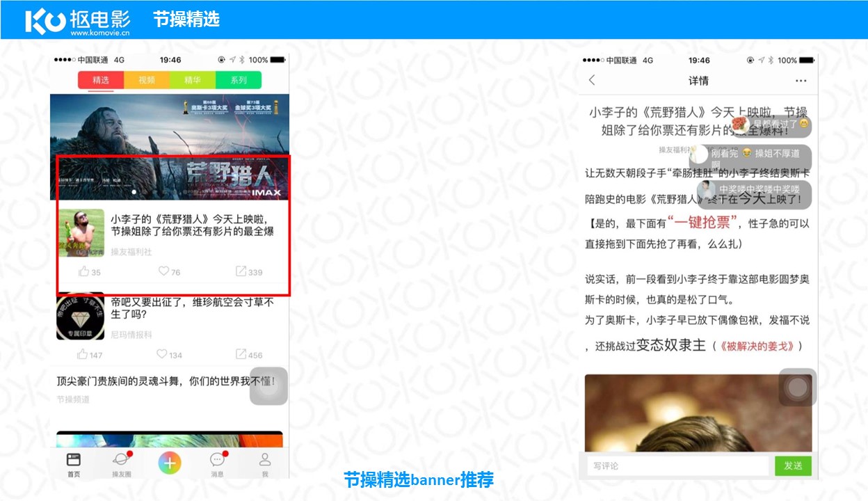The image size is (868, 501).
Task: Tap the battery icon on right phone status bar
Action: [807, 60]
